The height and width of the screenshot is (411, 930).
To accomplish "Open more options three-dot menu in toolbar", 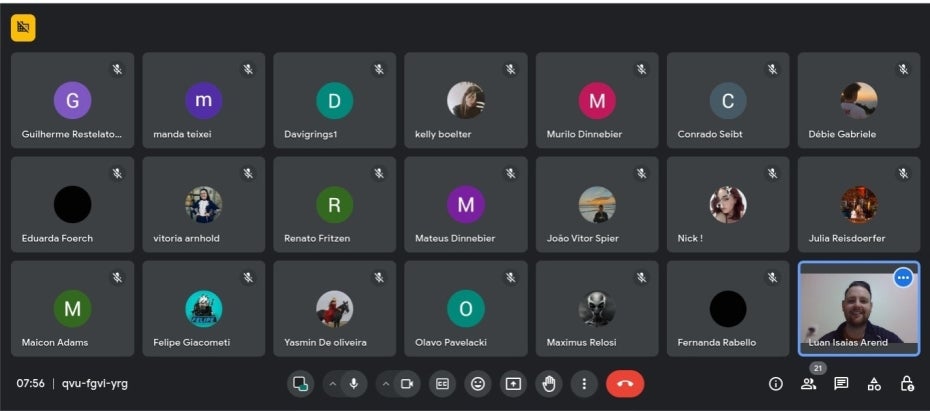I will [584, 383].
